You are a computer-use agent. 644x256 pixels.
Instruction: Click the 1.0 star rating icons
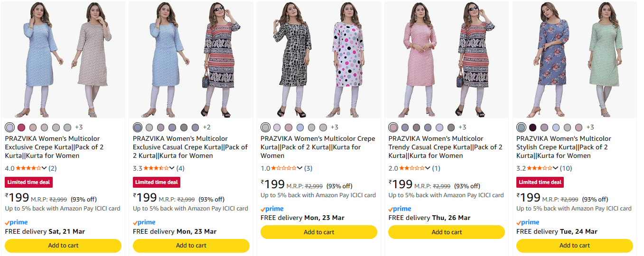pos(284,168)
